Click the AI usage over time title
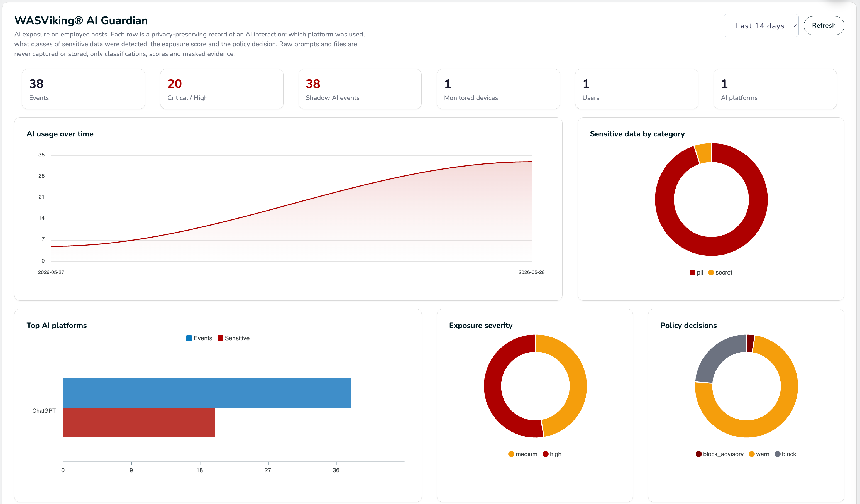Screen dimensions: 860x504 coord(60,134)
